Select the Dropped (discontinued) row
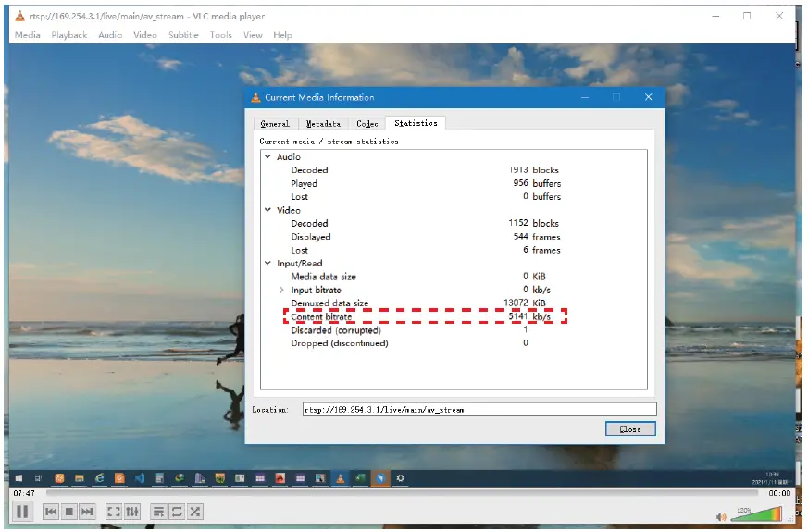Screen dimensions: 808x532 454,343
